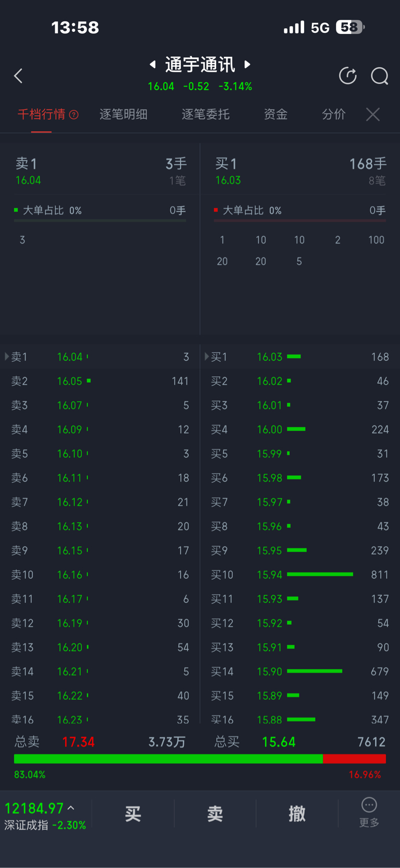The image size is (400, 868).
Task: Select the 买8 row at 15.96
Action: click(x=300, y=526)
